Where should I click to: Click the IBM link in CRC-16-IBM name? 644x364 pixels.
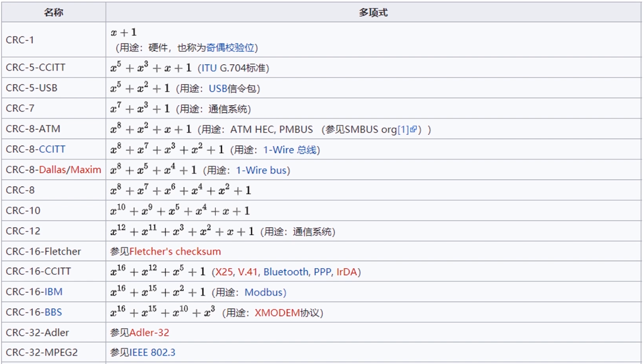coord(53,292)
